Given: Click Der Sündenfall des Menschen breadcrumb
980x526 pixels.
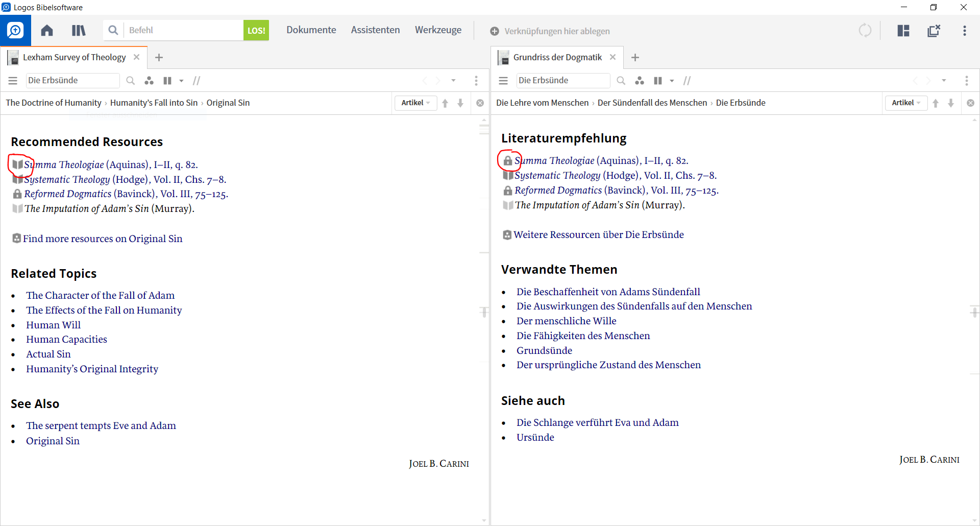Looking at the screenshot, I should point(652,103).
